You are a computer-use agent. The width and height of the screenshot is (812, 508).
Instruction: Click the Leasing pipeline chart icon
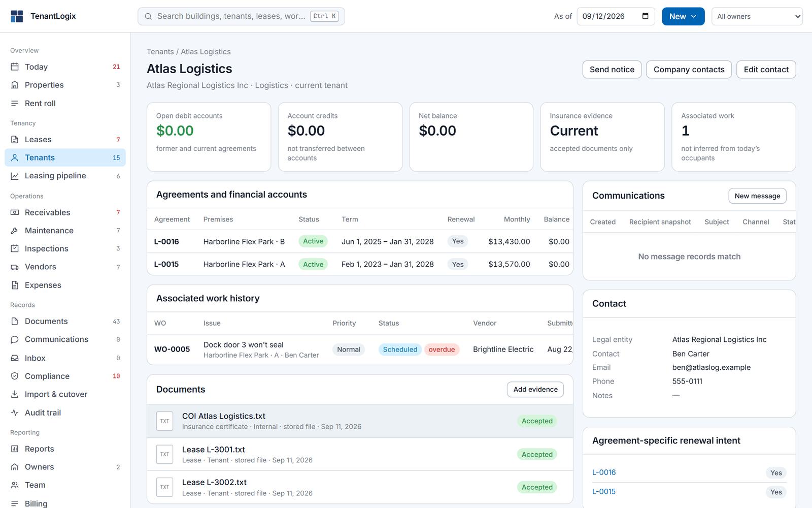pyautogui.click(x=15, y=176)
